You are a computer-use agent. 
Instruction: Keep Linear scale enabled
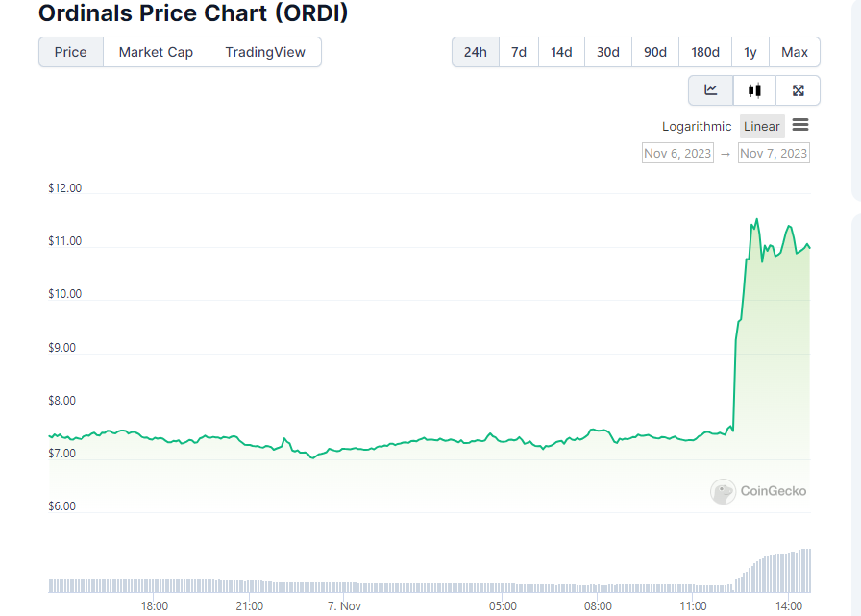tap(761, 126)
